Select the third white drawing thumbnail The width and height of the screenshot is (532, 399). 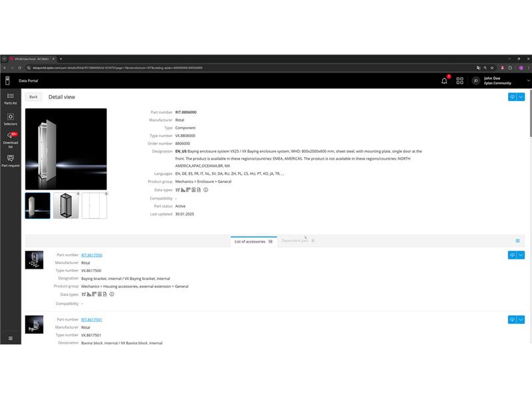(94, 205)
